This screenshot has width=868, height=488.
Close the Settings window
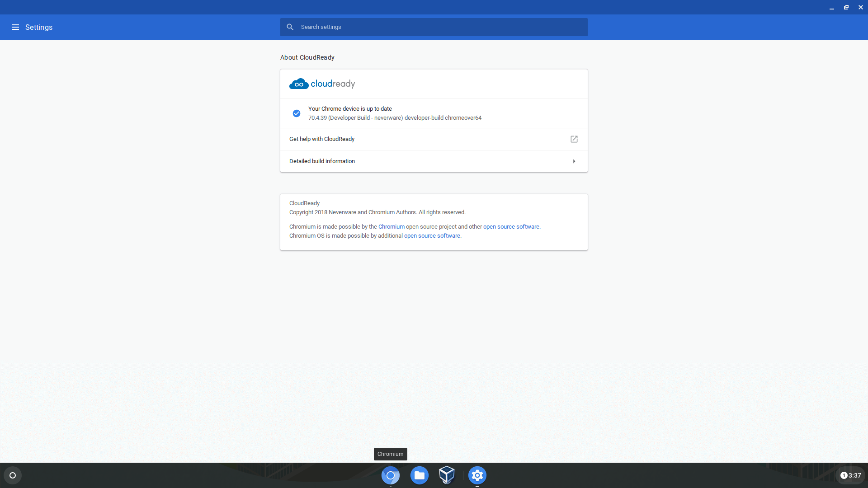(x=861, y=7)
